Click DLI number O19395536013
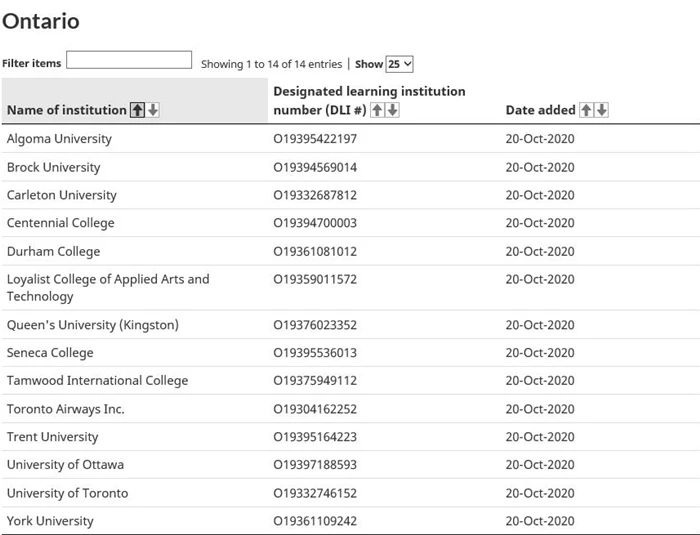Screen dimensions: 700x535 [315, 353]
